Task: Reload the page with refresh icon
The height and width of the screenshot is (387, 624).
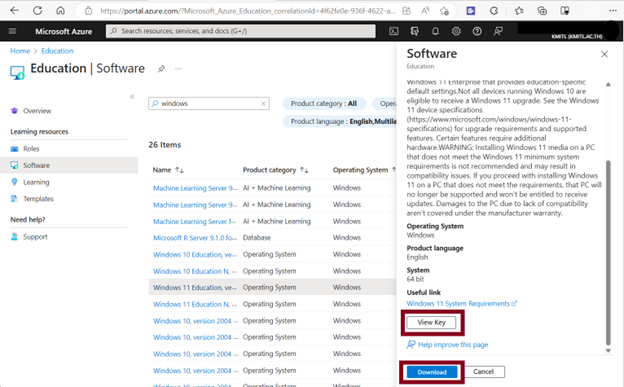Action: point(37,11)
